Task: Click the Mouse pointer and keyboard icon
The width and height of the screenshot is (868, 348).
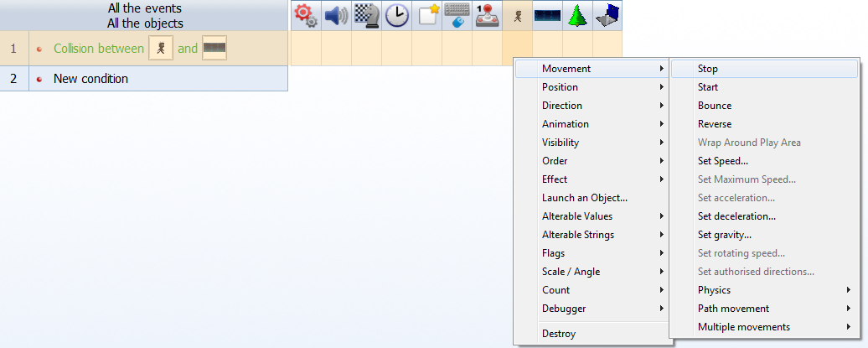Action: pyautogui.click(x=457, y=16)
